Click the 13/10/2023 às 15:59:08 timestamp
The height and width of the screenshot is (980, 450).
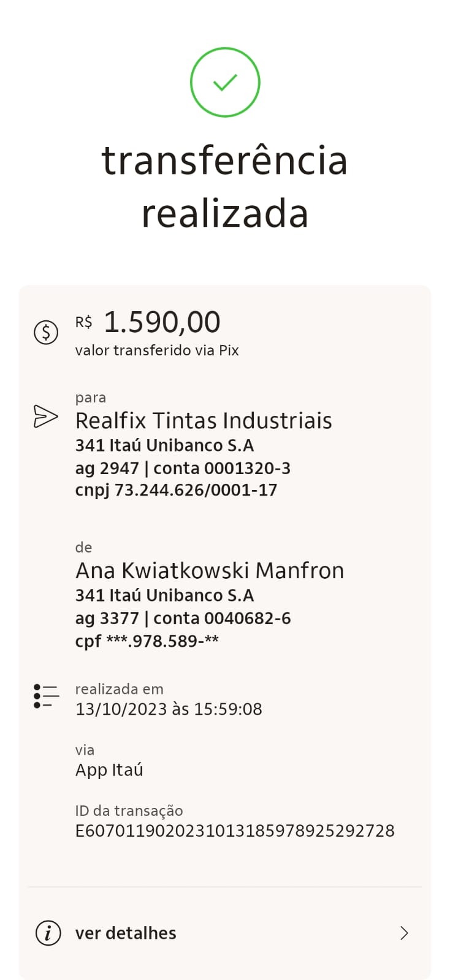[x=169, y=709]
